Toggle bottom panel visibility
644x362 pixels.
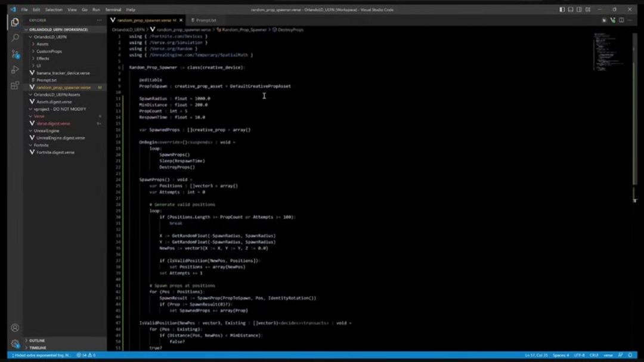point(571,10)
